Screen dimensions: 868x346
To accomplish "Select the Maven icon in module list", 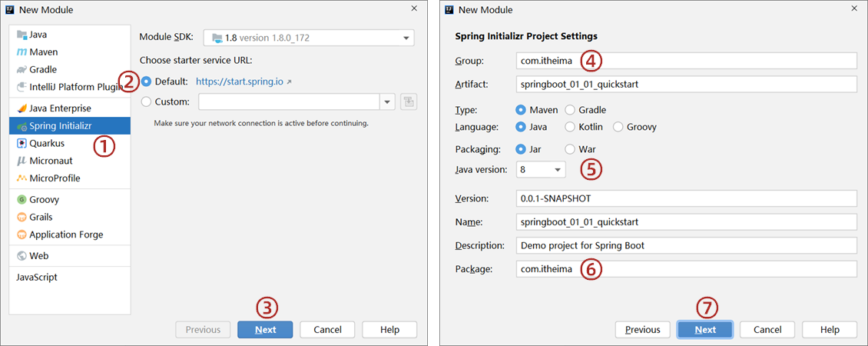I will [x=22, y=52].
